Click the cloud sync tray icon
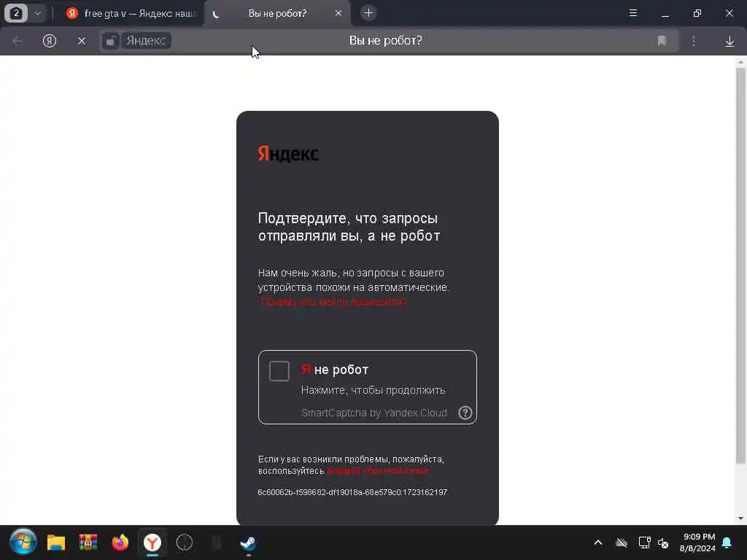The width and height of the screenshot is (747, 560). pos(622,542)
